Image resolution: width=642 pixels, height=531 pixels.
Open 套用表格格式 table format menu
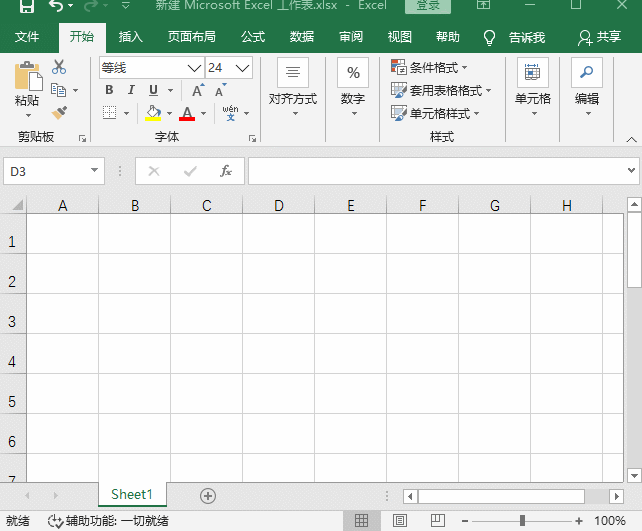(441, 90)
